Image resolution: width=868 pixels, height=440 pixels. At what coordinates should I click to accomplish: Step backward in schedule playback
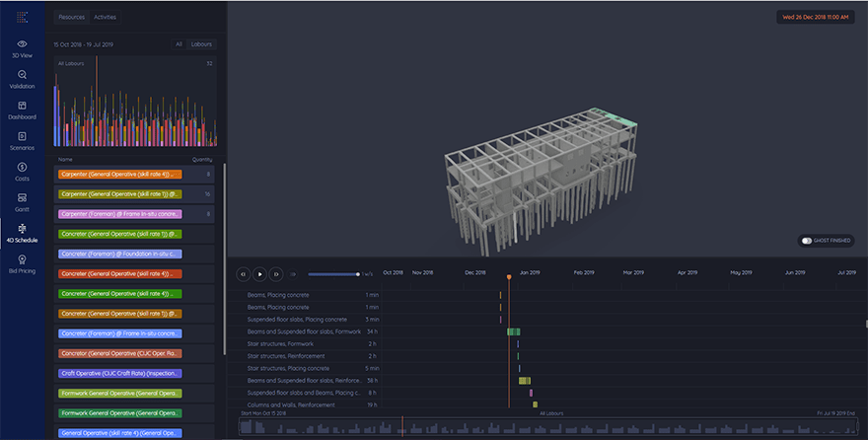tap(244, 273)
